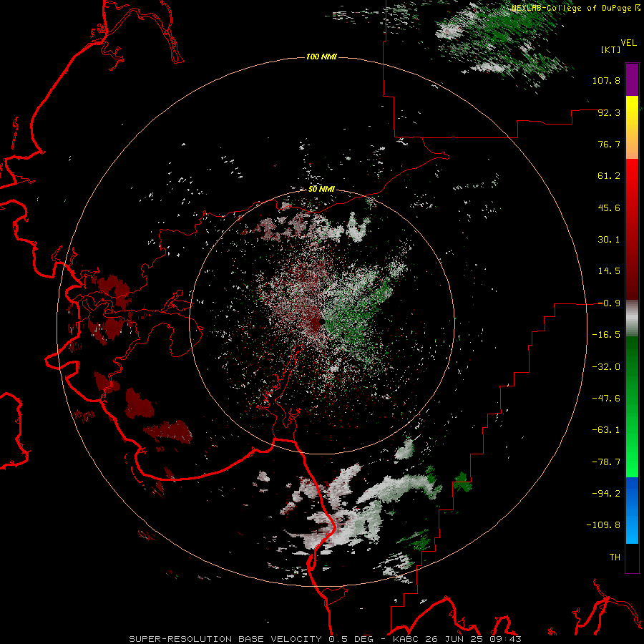Click the -63.1 value on the velocity scale
644x644 pixels.
click(606, 430)
